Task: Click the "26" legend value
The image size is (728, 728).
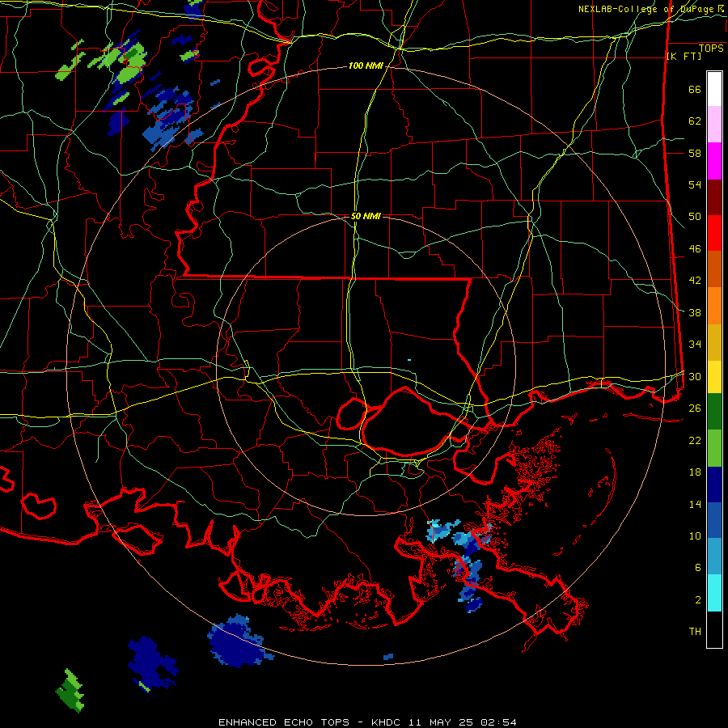Action: tap(695, 408)
